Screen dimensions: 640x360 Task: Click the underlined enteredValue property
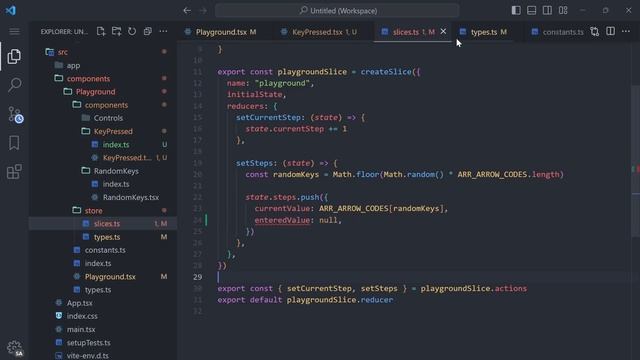[282, 220]
